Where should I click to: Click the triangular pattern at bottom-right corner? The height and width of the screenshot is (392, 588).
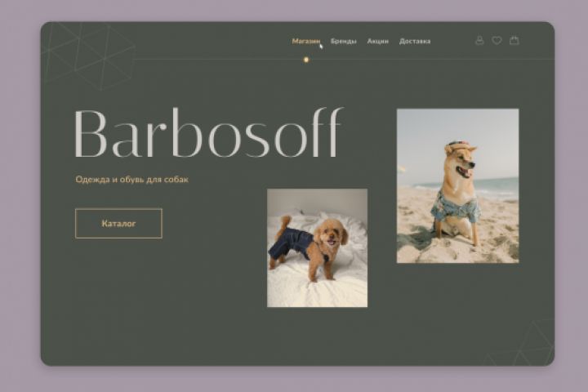click(x=522, y=344)
